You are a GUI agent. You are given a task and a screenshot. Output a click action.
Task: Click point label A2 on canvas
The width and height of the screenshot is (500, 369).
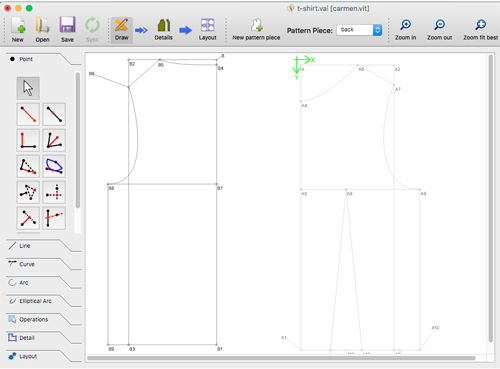coord(397,69)
